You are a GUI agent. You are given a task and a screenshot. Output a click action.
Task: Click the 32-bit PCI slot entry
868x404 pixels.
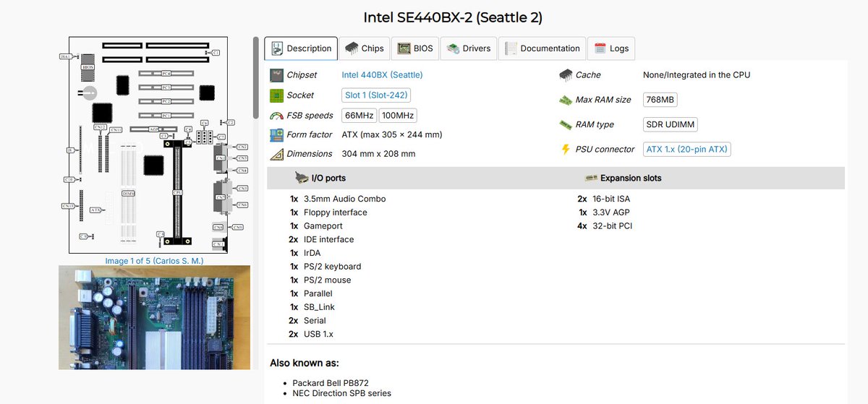click(x=613, y=226)
